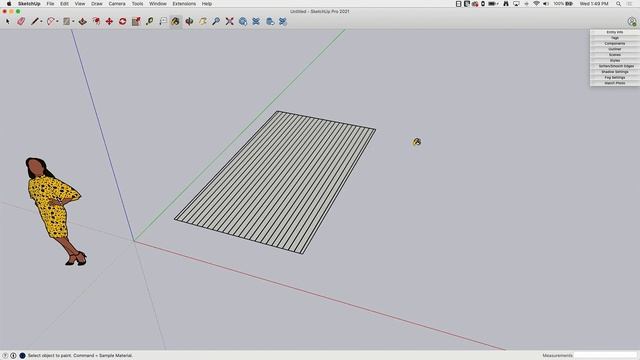
Task: Open the Camera menu
Action: click(117, 4)
